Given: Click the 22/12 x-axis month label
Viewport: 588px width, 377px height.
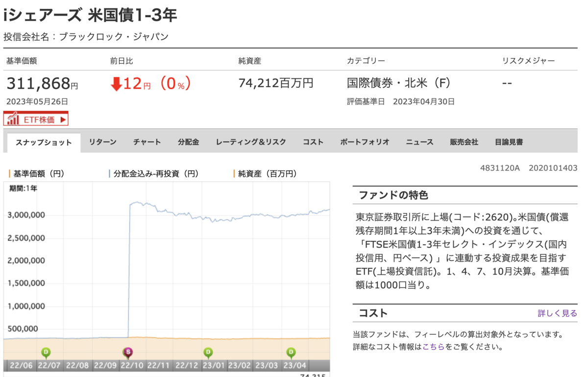Looking at the screenshot, I should pos(186,366).
